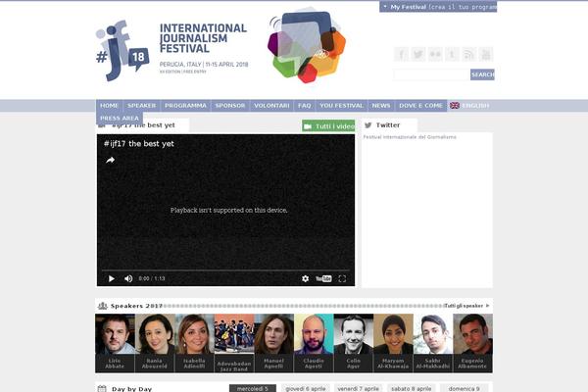Viewport: 588px width, 392px height.
Task: Click the colorful hexagon speech-bubble graphic
Action: click(x=307, y=45)
